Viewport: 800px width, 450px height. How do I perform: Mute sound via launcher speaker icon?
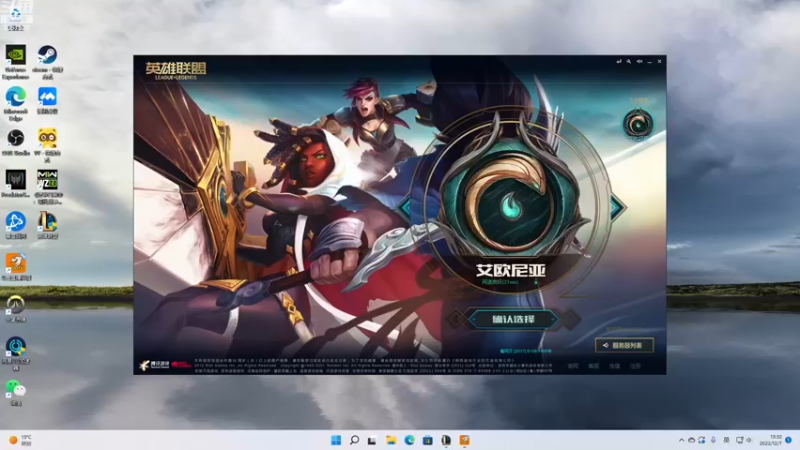point(639,61)
